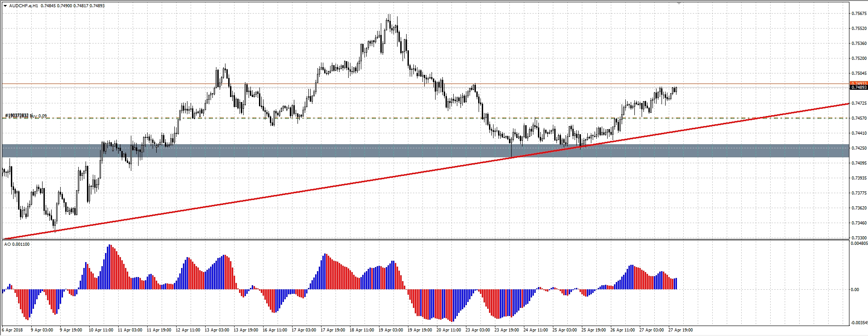Click the 27 Apr 03:00 time label
The image size is (868, 336).
[x=651, y=330]
